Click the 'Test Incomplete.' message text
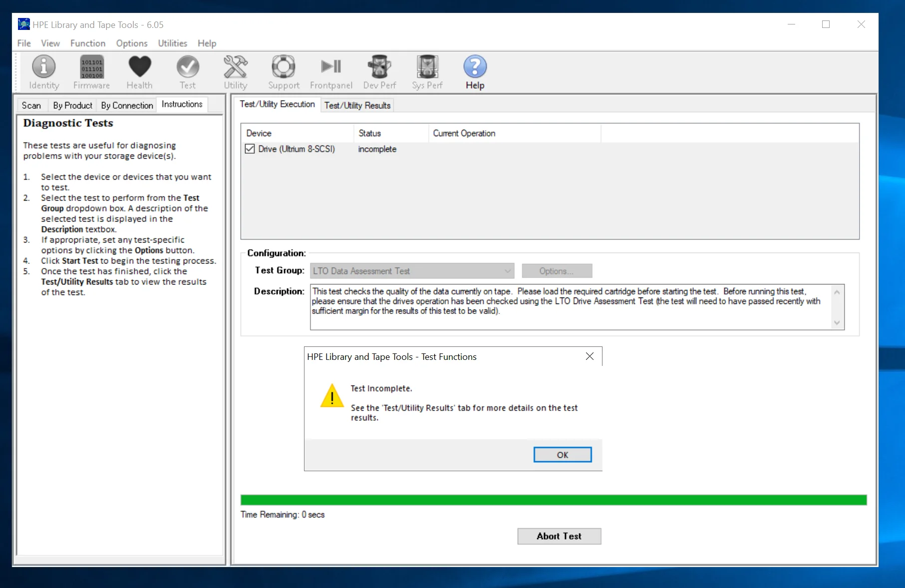Image resolution: width=905 pixels, height=588 pixels. [381, 388]
